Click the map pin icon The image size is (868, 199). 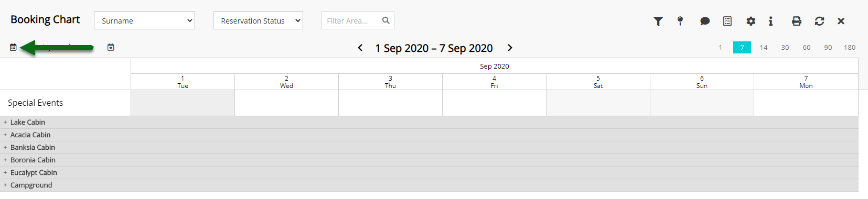point(680,21)
